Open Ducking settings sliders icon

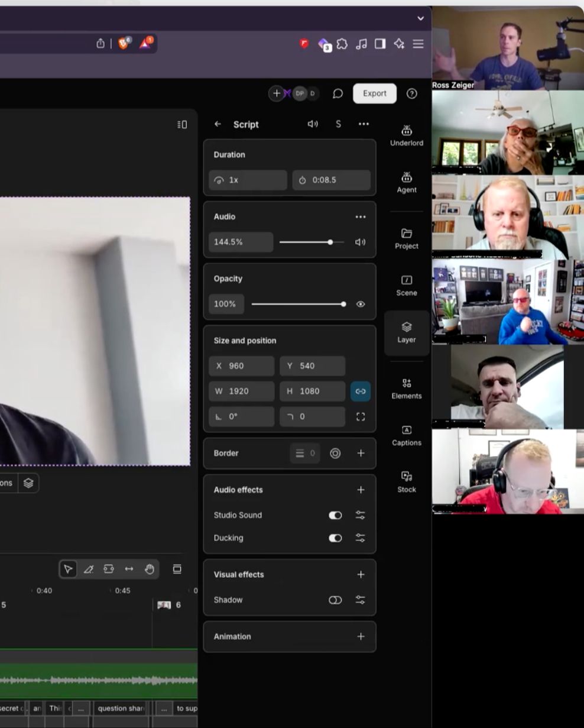(x=360, y=538)
